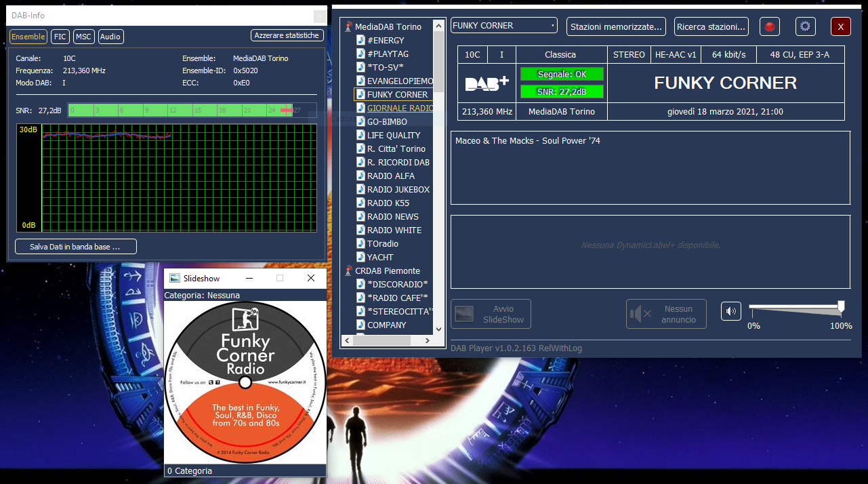This screenshot has width=868, height=484.
Task: Click the volume slider handle at 100%
Action: (x=841, y=307)
